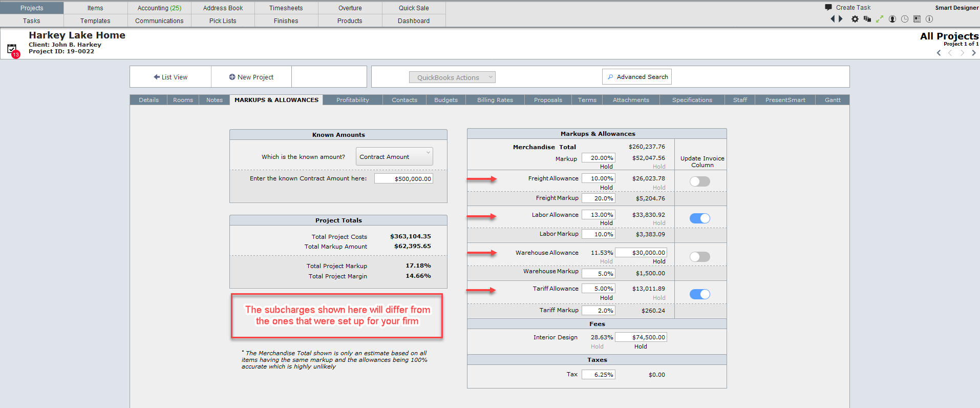Click the clock icon in top toolbar
Viewport: 980px width, 408px height.
tap(905, 19)
